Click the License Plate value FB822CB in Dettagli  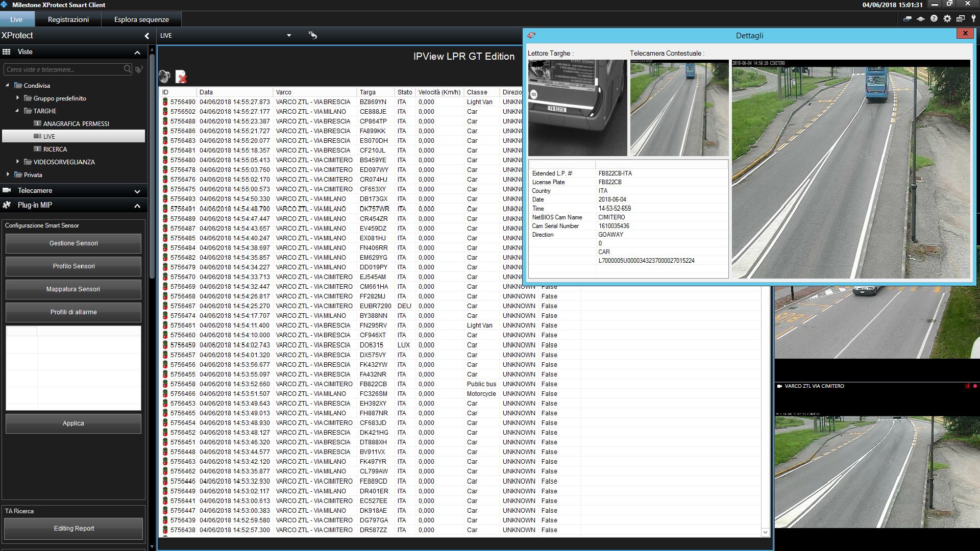tap(610, 182)
